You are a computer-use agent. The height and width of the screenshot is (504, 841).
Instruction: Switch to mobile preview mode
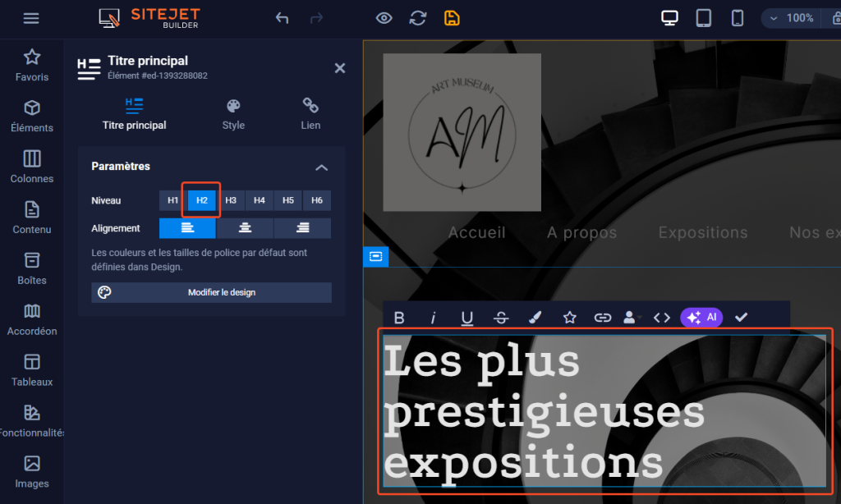click(x=737, y=17)
